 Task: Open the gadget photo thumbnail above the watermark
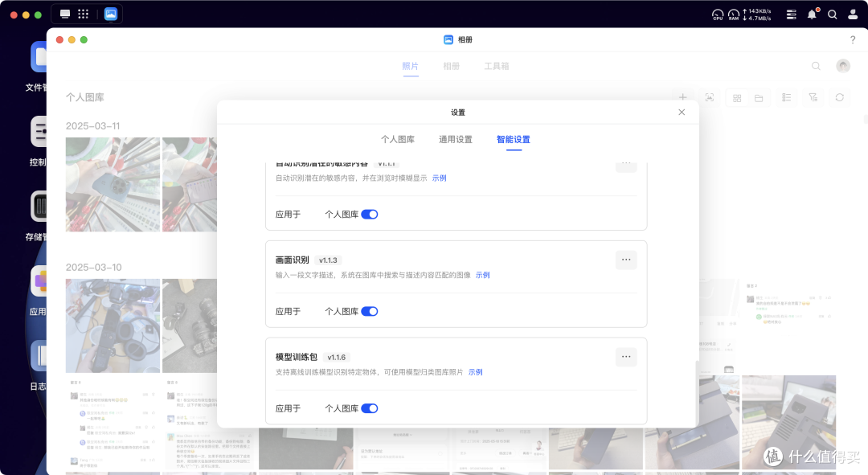[789, 423]
